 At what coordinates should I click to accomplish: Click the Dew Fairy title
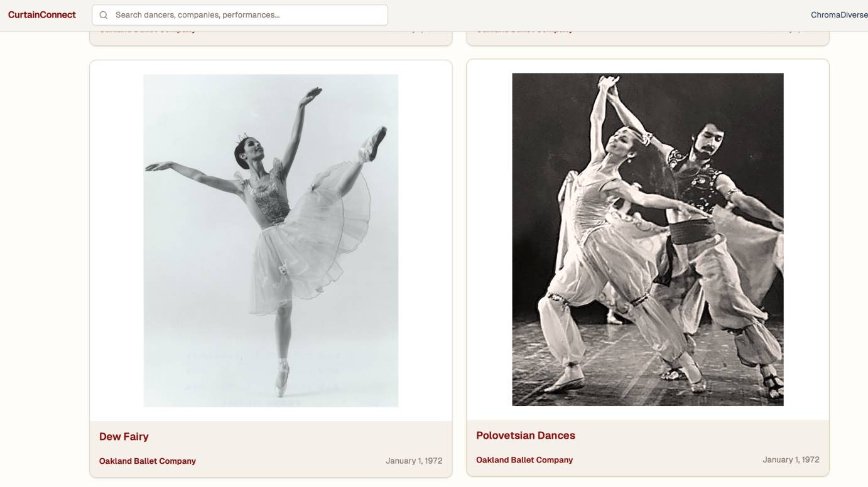(x=124, y=437)
